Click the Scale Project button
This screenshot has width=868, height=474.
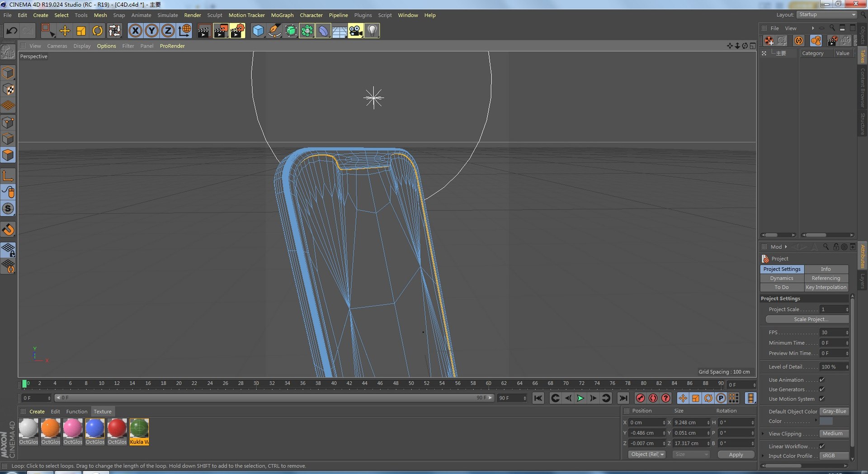(x=807, y=319)
